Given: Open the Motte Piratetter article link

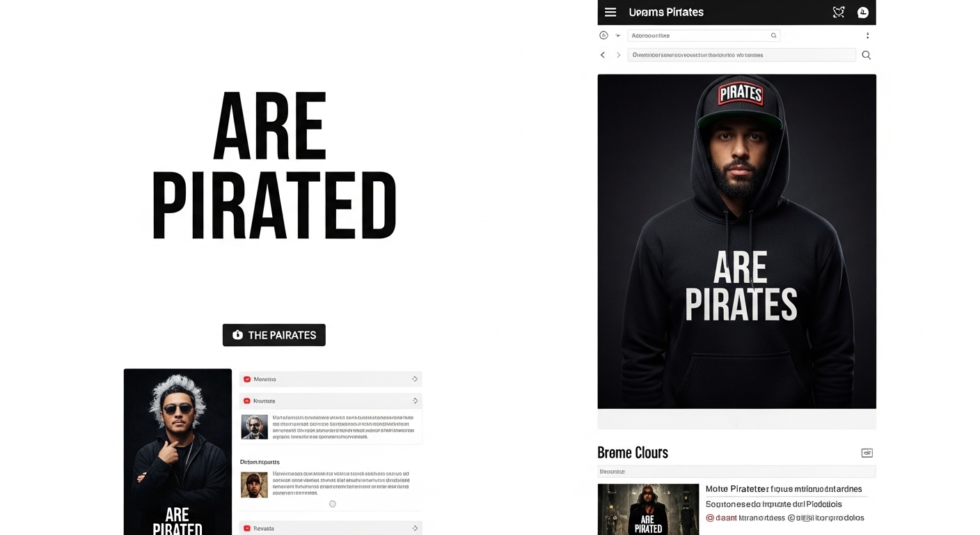Looking at the screenshot, I should point(784,489).
